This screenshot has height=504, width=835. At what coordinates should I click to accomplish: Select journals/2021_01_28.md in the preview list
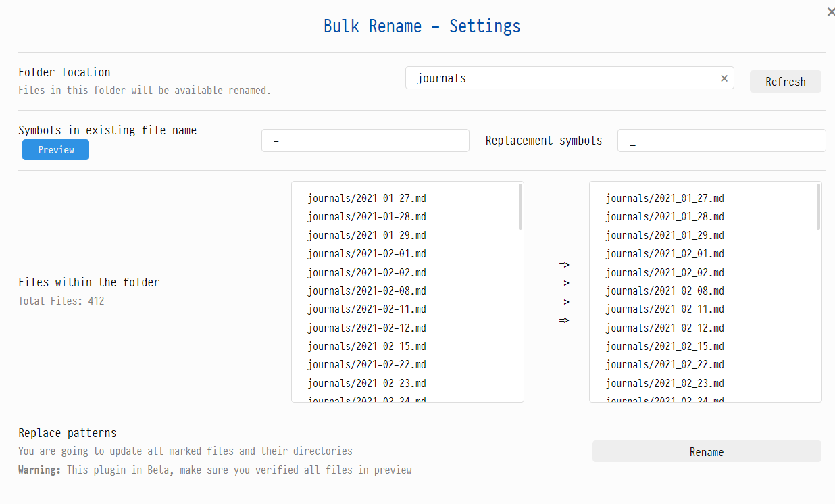pyautogui.click(x=665, y=217)
